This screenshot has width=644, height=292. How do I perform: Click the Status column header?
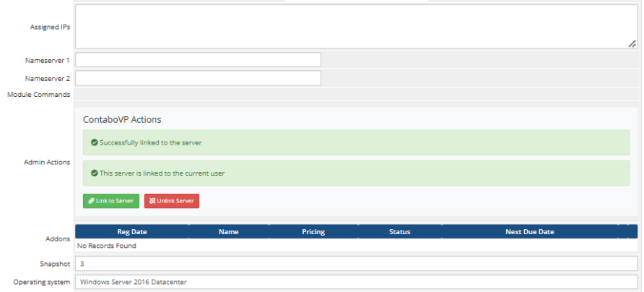click(399, 232)
